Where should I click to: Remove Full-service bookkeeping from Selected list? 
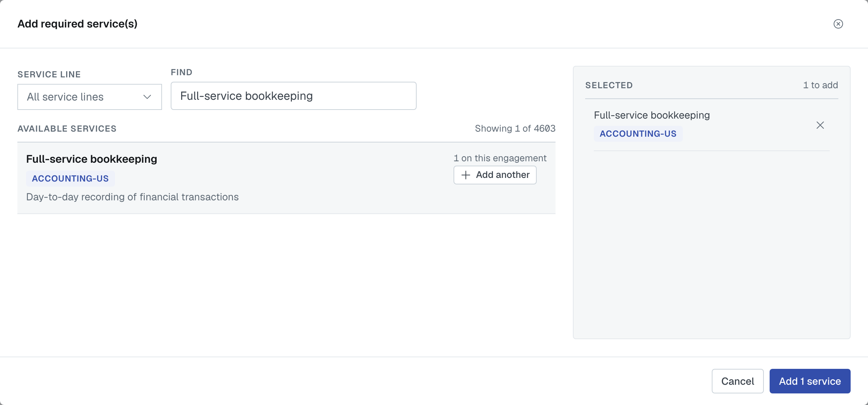coord(820,125)
